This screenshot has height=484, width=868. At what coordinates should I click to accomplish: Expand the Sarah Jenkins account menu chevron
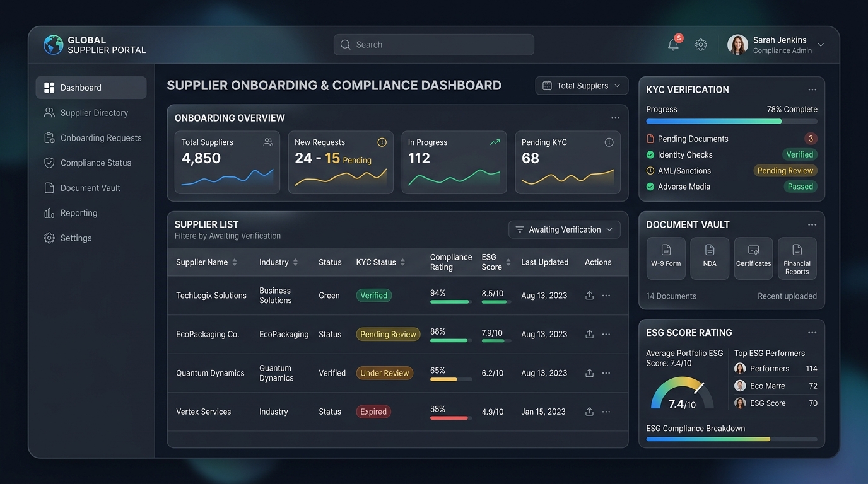click(x=821, y=45)
